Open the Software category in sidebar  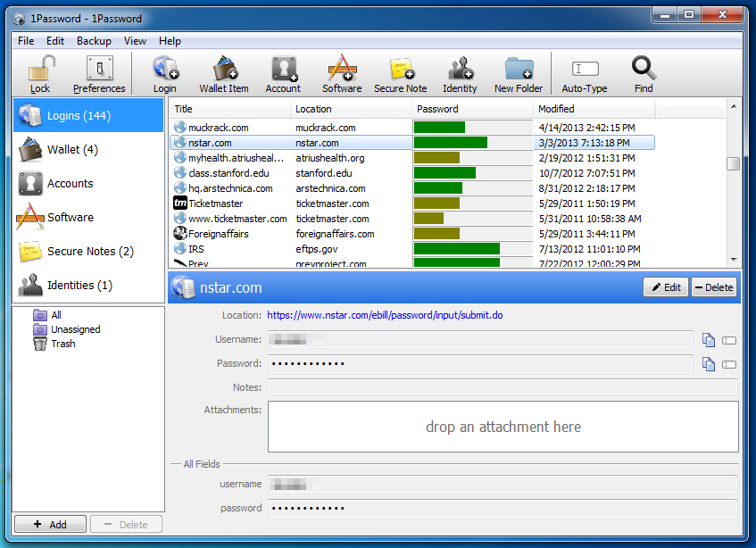(x=88, y=218)
